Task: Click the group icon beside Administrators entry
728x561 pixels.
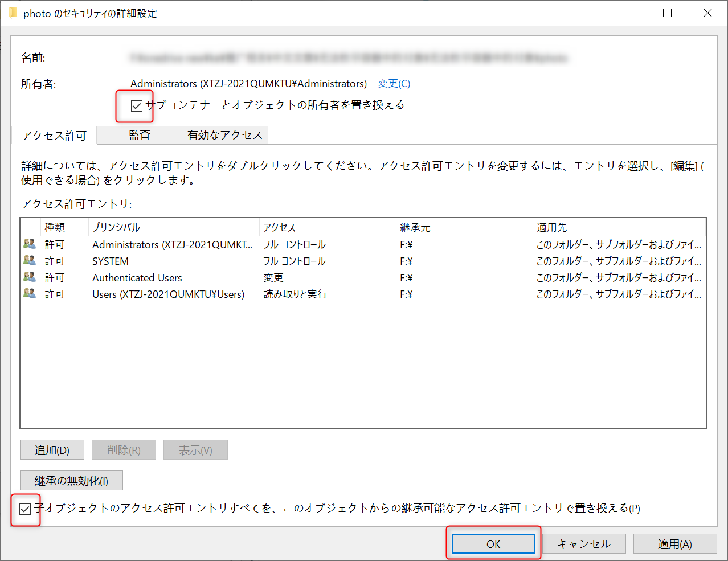Action: tap(30, 244)
